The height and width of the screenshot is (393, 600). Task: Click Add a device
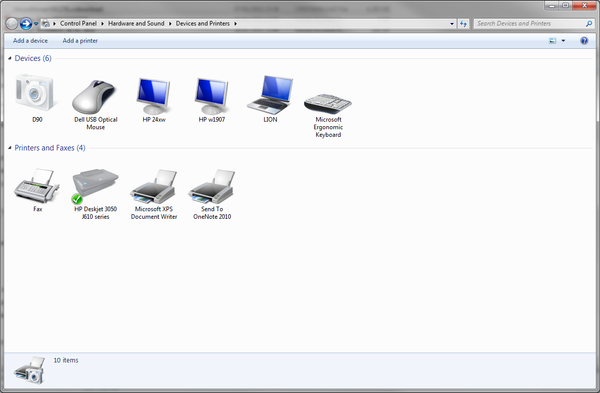[x=30, y=41]
